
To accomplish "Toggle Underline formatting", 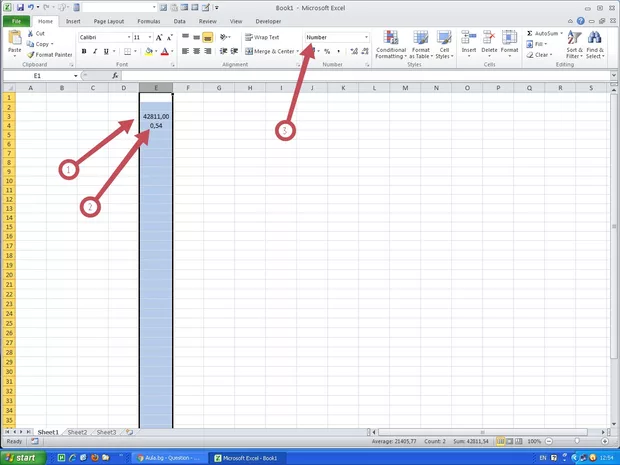I will 106,51.
